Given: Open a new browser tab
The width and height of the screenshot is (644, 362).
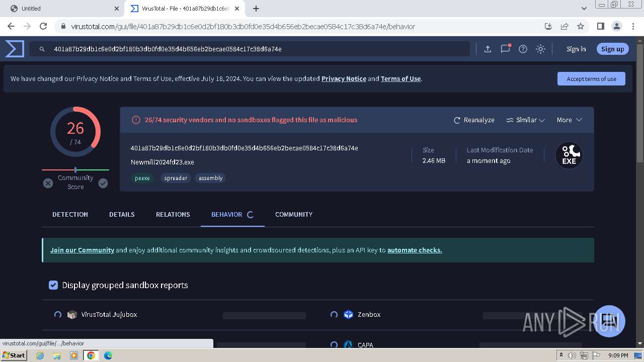Looking at the screenshot, I should (256, 9).
